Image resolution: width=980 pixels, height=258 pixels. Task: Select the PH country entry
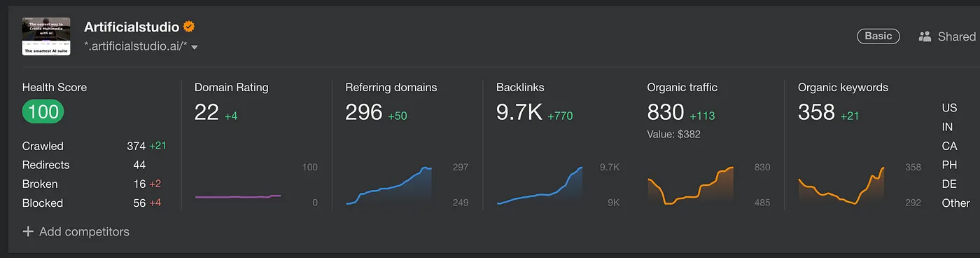click(949, 165)
